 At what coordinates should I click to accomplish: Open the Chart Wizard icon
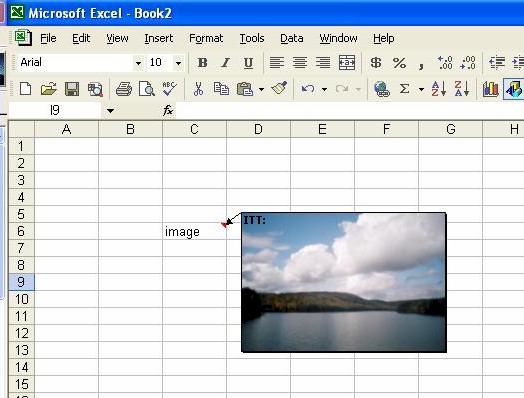[491, 89]
